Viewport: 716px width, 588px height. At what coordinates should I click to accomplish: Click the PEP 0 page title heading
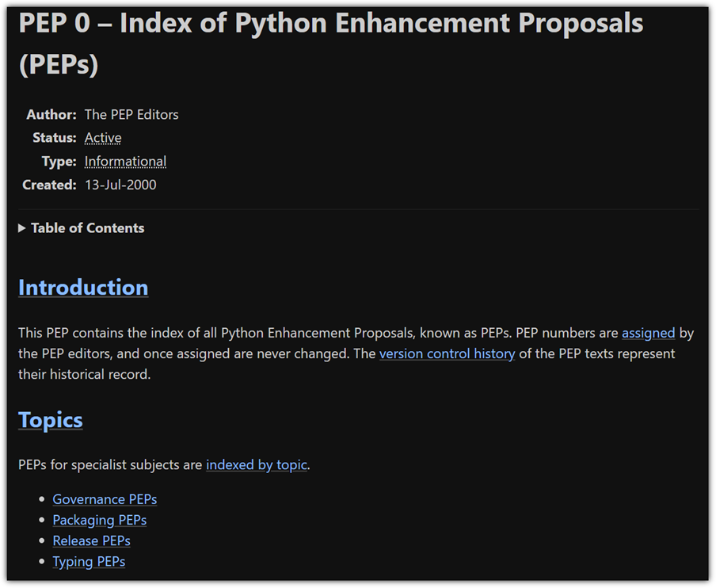coord(330,43)
